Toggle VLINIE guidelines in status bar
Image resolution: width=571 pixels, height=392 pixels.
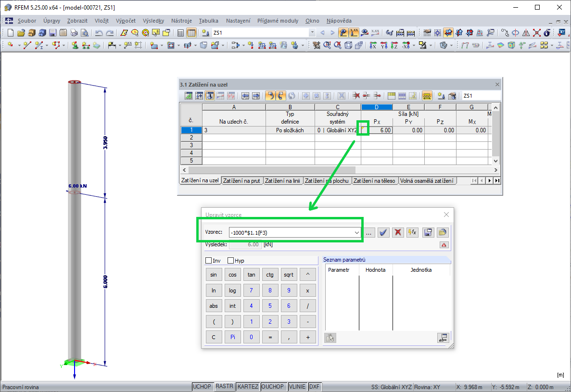297,387
